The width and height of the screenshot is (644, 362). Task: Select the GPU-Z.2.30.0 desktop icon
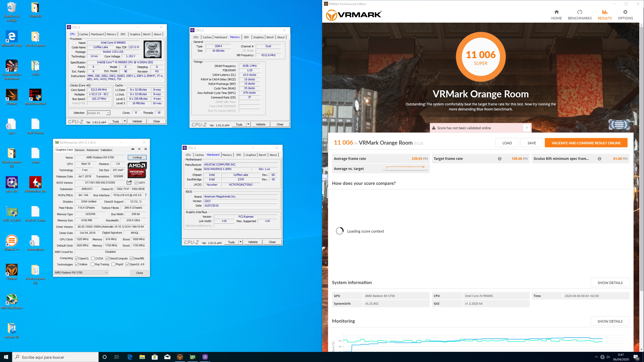(12, 214)
